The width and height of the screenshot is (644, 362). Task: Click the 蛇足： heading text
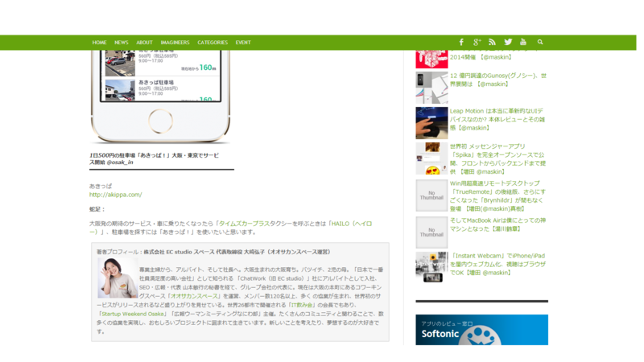click(97, 209)
